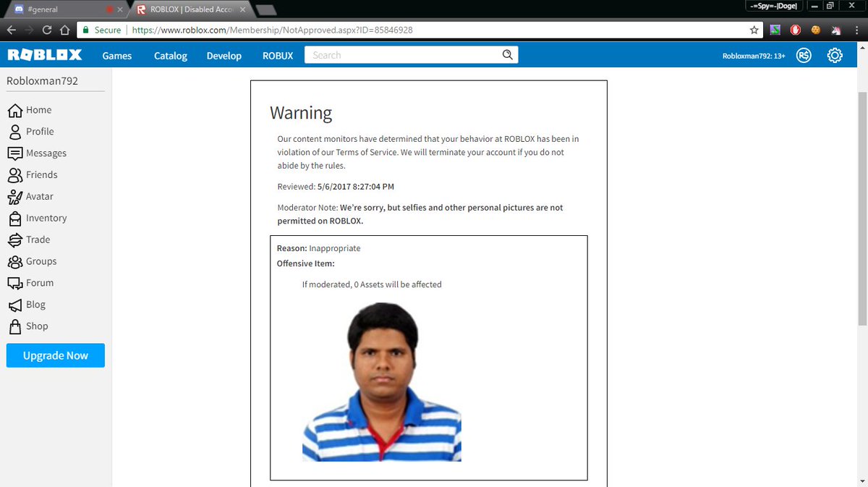The image size is (868, 487).
Task: Click the browser home button
Action: tap(64, 30)
